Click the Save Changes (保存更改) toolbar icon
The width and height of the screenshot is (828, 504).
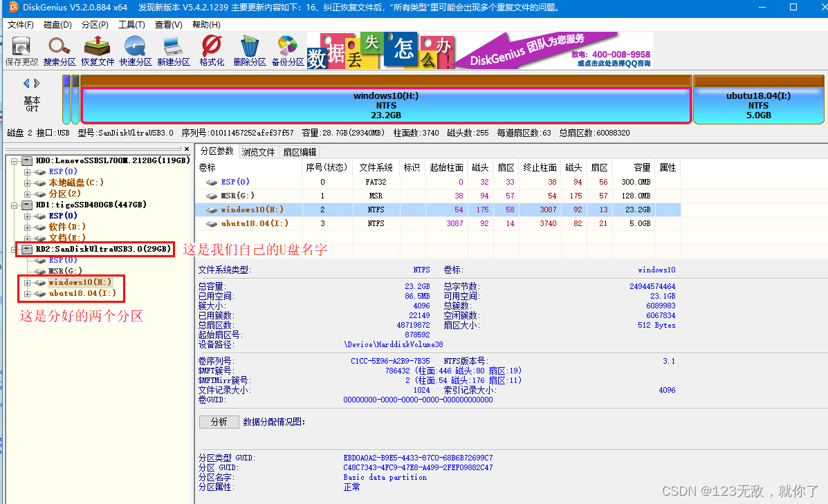point(21,51)
